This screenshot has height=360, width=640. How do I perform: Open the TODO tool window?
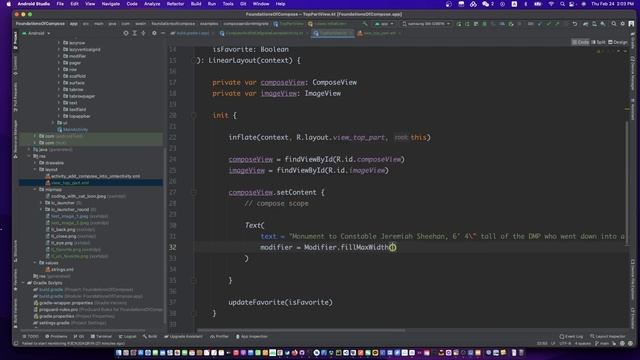[x=31, y=336]
